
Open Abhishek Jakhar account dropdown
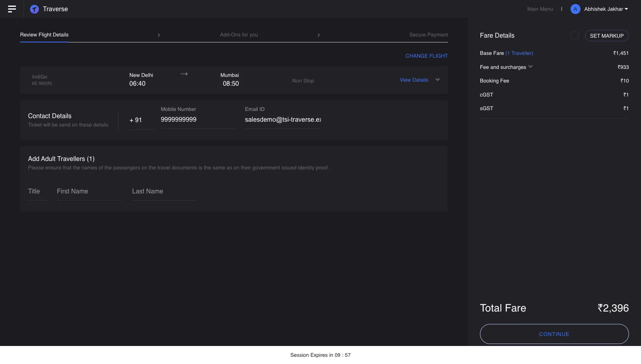606,9
